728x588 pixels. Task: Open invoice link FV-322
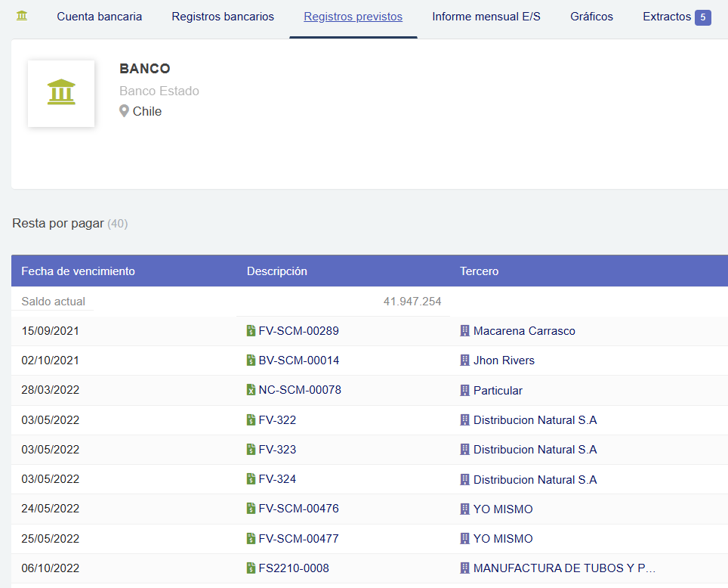click(x=277, y=420)
